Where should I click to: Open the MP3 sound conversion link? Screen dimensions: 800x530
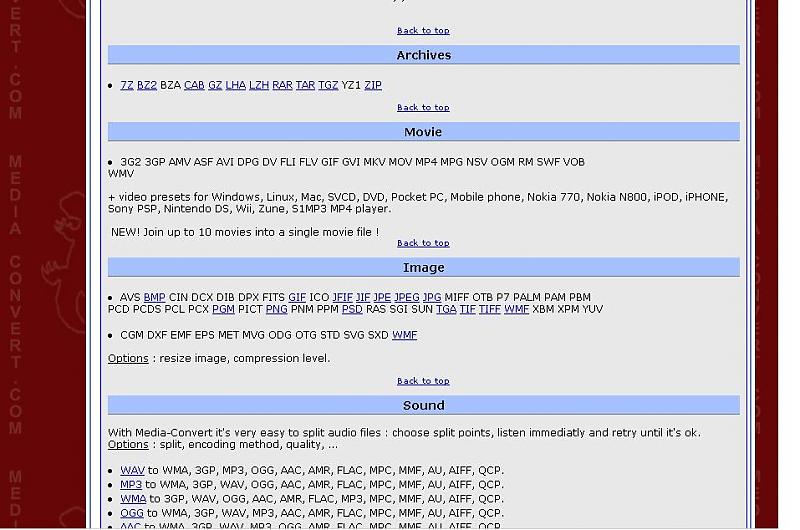pos(131,485)
